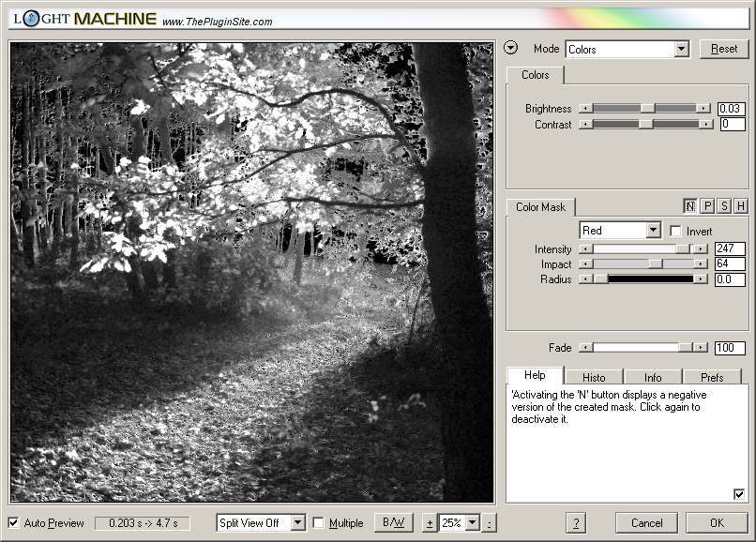The image size is (756, 542).
Task: Click Brightness slider left arrow
Action: coord(585,109)
